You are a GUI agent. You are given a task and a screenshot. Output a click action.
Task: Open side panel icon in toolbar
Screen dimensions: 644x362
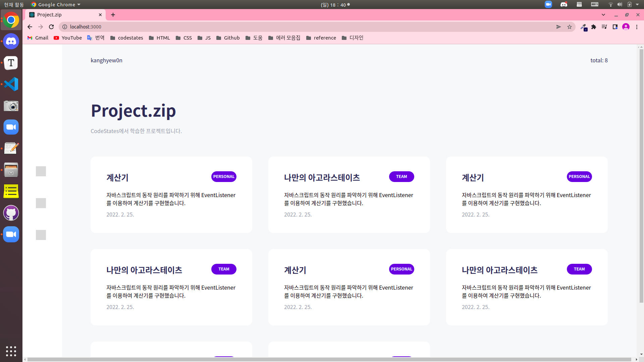pos(615,27)
